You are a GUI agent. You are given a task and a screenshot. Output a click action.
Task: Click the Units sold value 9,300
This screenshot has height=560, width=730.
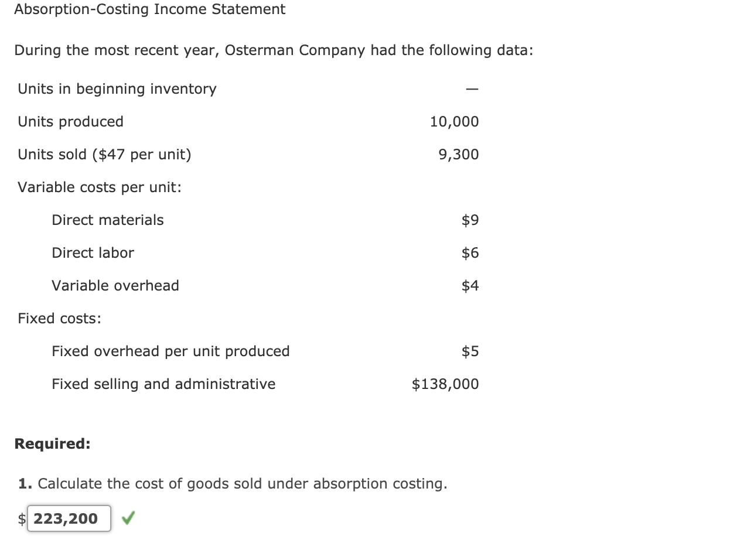tap(460, 154)
